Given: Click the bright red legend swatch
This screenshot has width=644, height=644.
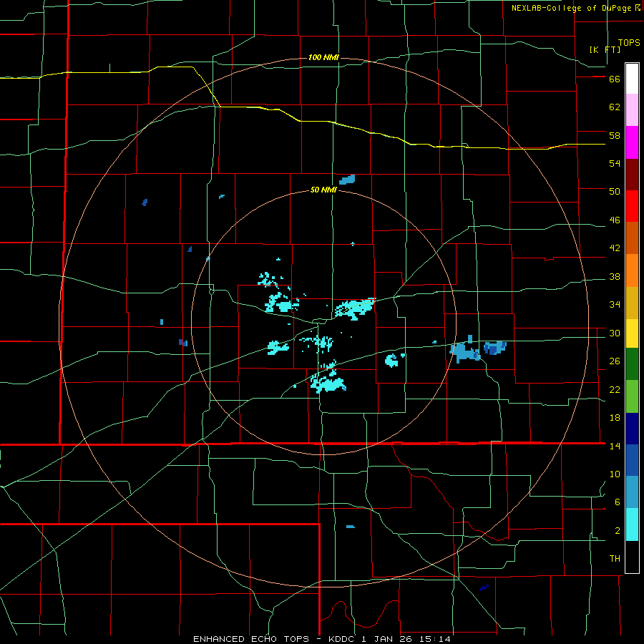Looking at the screenshot, I should (x=632, y=206).
